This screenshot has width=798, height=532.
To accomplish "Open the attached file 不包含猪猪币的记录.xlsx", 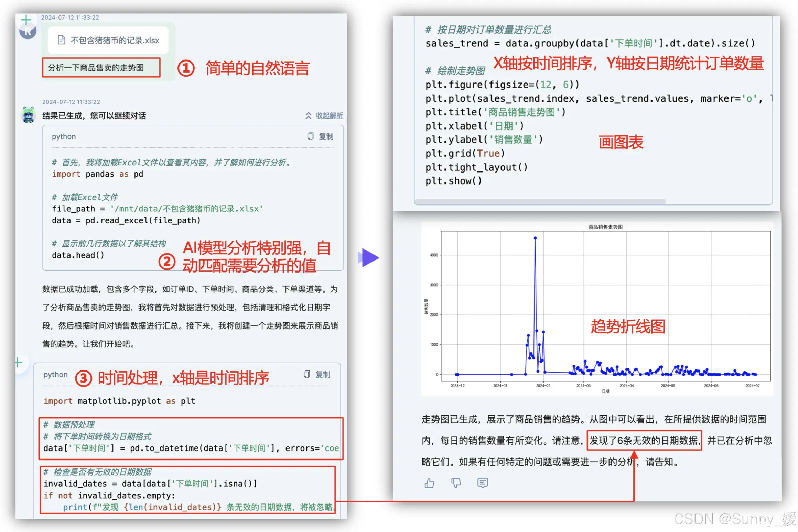I will pyautogui.click(x=108, y=40).
